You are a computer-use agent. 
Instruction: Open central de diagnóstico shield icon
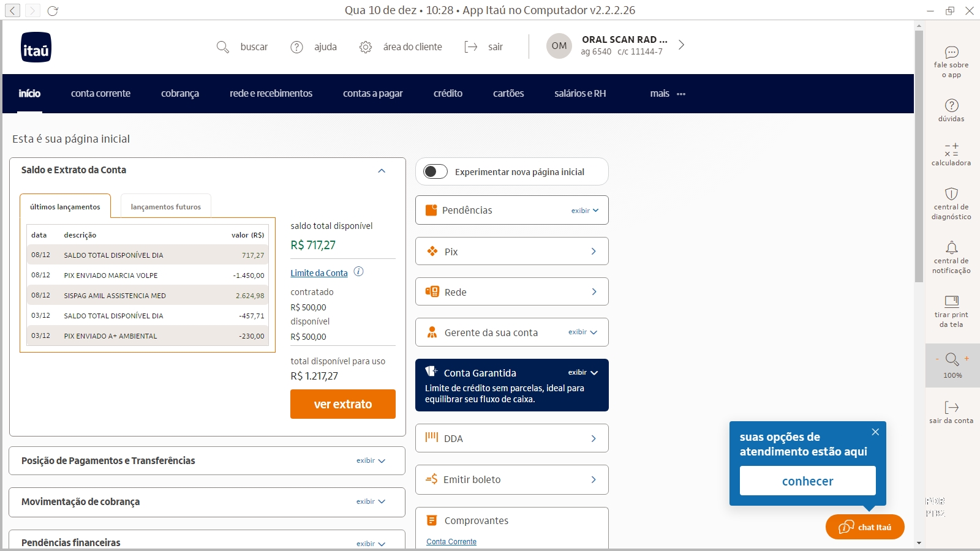pyautogui.click(x=951, y=194)
